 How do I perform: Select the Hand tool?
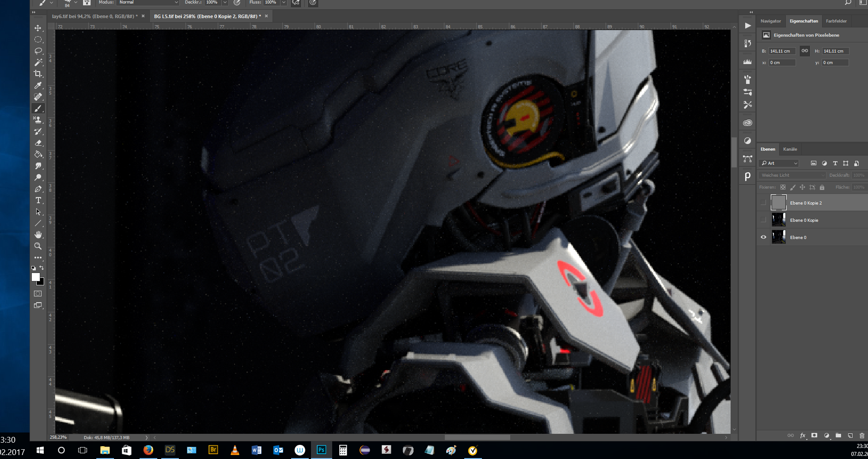click(x=38, y=235)
